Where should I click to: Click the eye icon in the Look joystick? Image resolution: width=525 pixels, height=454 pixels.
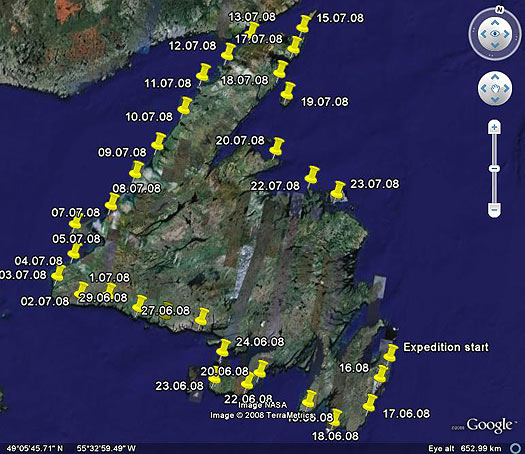point(495,34)
